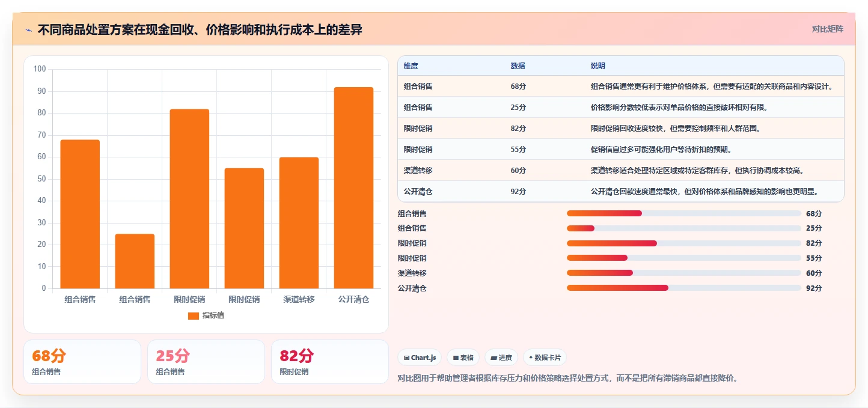This screenshot has width=868, height=408.
Task: Select the 数据卡片 chip
Action: 545,358
